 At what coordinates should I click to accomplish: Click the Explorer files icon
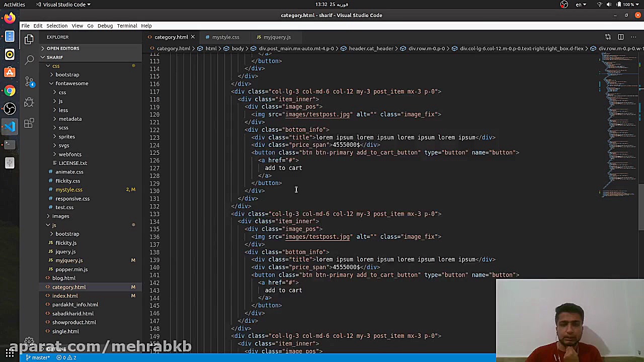coord(29,39)
